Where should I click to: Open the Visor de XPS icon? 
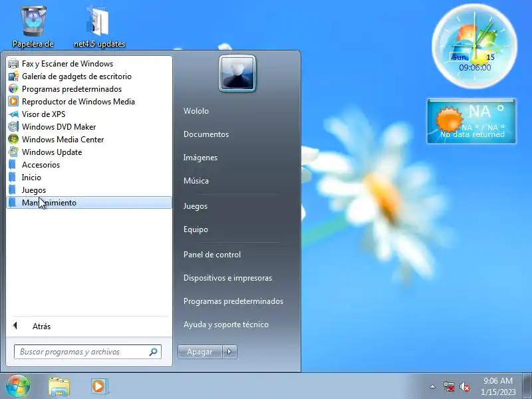[x=13, y=114]
